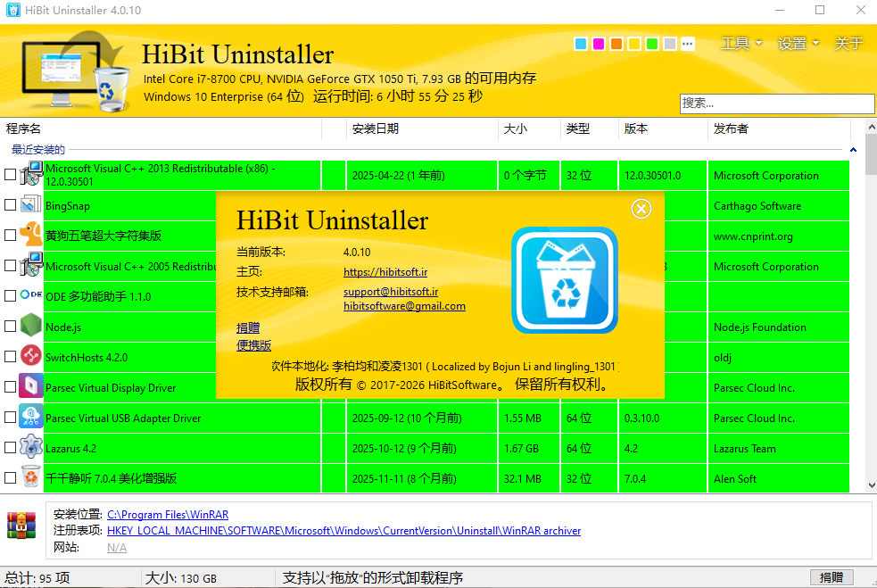Click the 捐赠 button in status bar
Screen dimensions: 877x588
831,577
